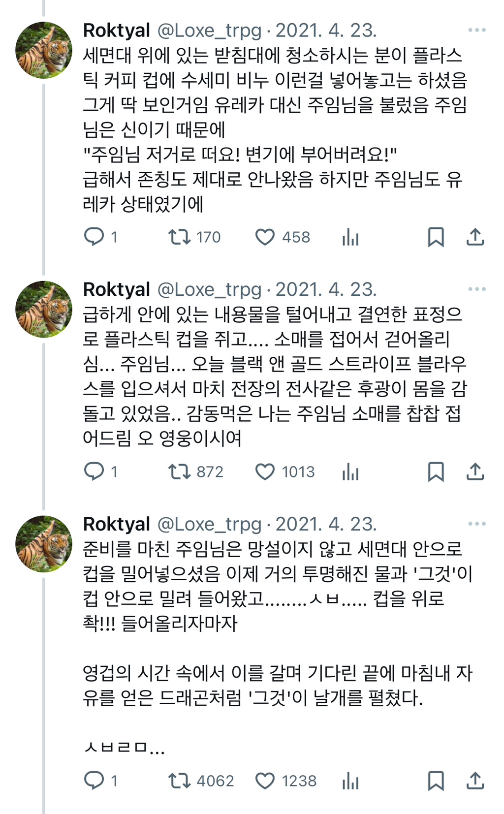The image size is (504, 814).
Task: Open the Roktyal profile name on the first tweet
Action: pyautogui.click(x=117, y=31)
